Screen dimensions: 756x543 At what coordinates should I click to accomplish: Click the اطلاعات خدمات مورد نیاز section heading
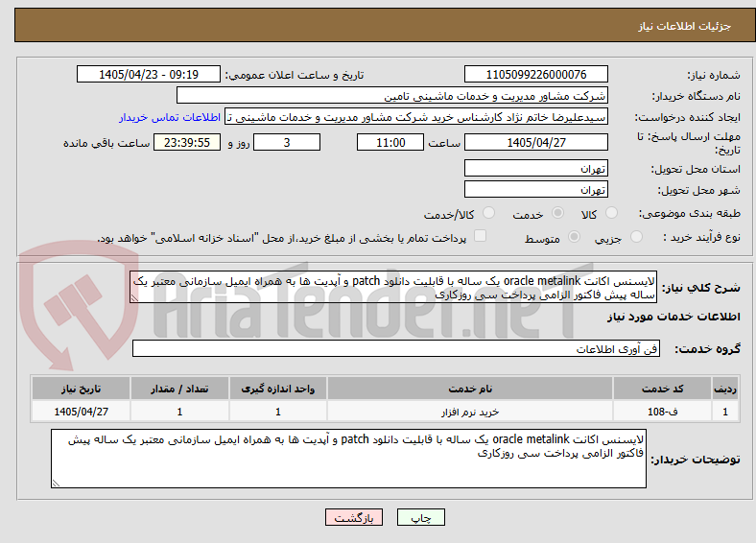673,317
